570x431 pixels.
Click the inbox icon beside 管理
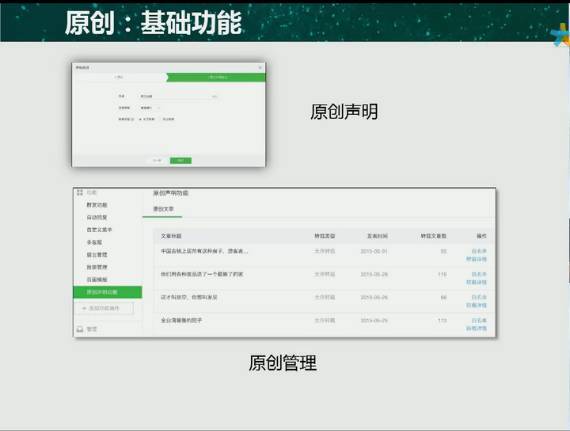(80, 329)
